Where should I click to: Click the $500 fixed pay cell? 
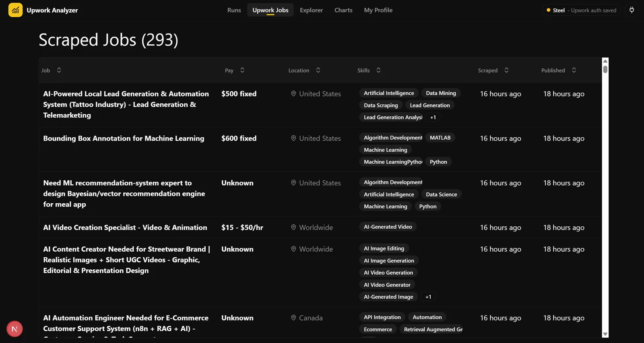tap(239, 93)
